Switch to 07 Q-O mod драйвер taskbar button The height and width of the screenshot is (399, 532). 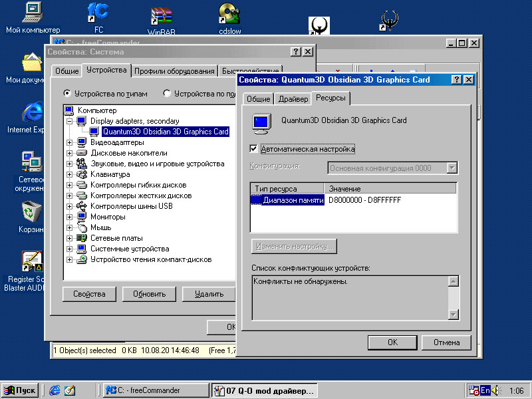pyautogui.click(x=265, y=390)
